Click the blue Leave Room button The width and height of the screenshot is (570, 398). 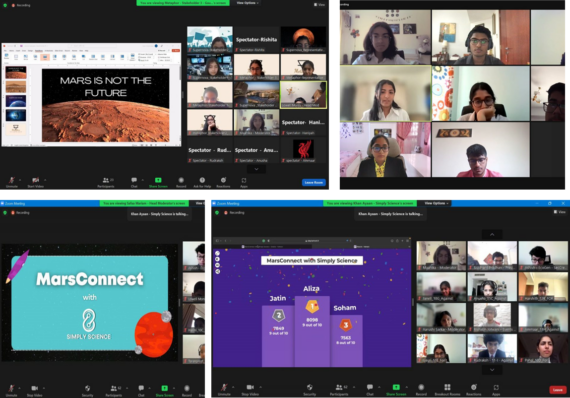pyautogui.click(x=313, y=182)
